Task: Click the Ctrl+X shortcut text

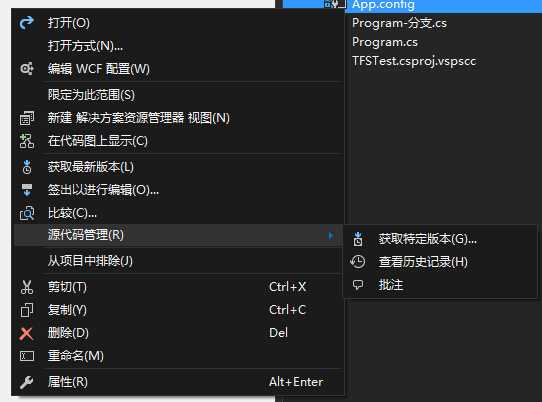Action: pyautogui.click(x=287, y=287)
